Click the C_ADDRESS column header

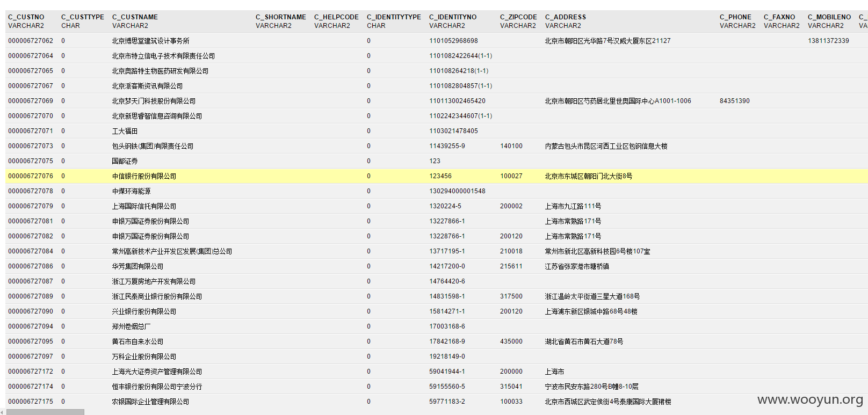tap(566, 17)
